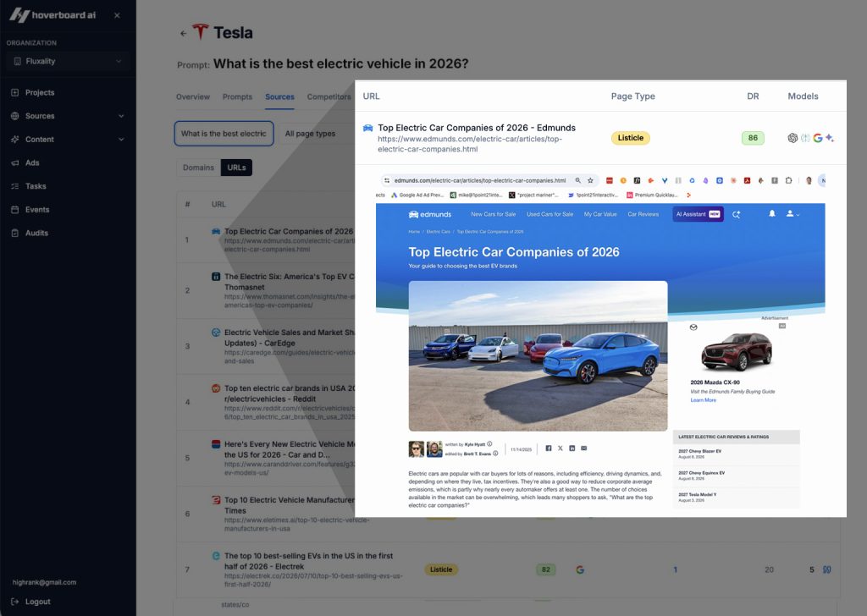Click the Audits clipboard icon
Screen dimensions: 867x616
[x=15, y=234]
